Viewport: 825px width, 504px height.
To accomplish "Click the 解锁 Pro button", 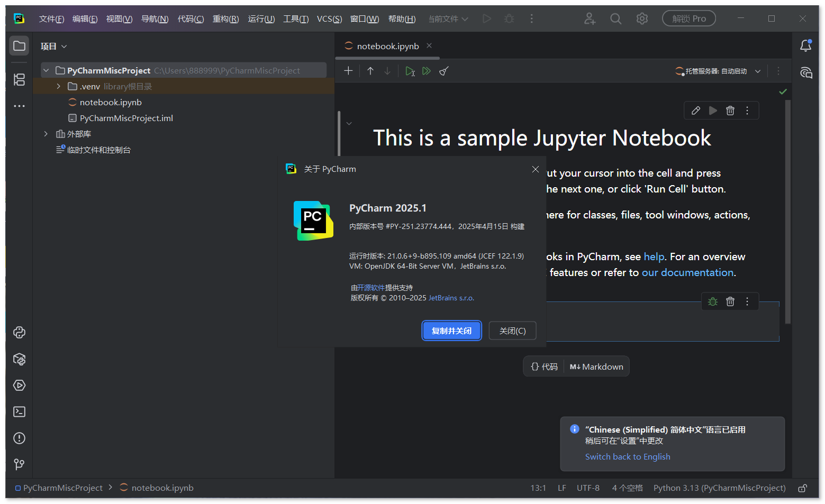I will [688, 19].
